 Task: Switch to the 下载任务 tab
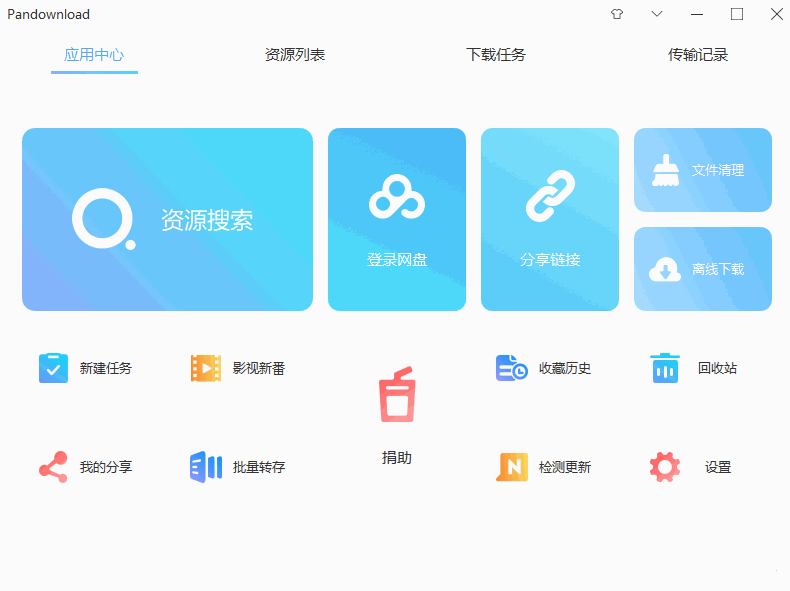tap(496, 55)
